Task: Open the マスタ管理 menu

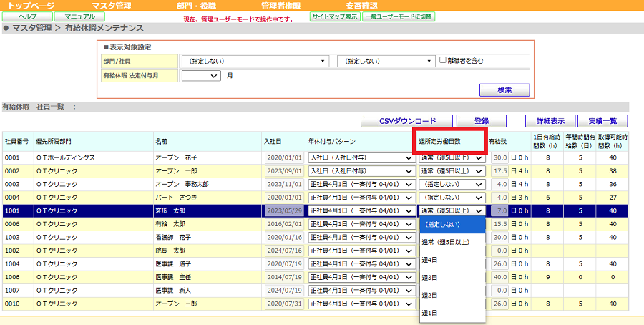Action: click(x=112, y=6)
